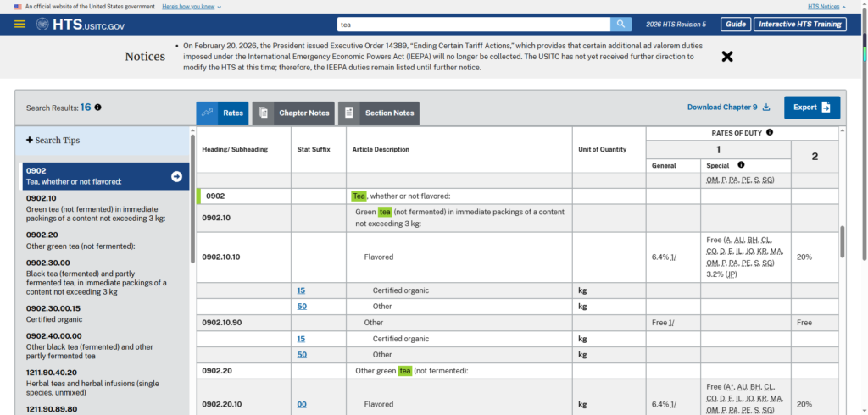
Task: Click stat suffix 15 under 0902.10.10
Action: (x=301, y=290)
